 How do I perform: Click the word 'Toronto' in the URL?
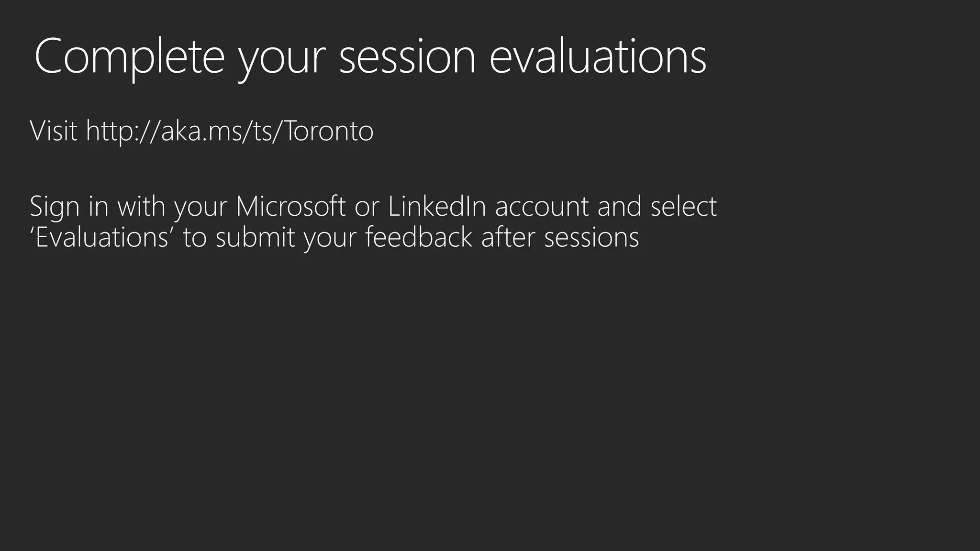coord(329,131)
